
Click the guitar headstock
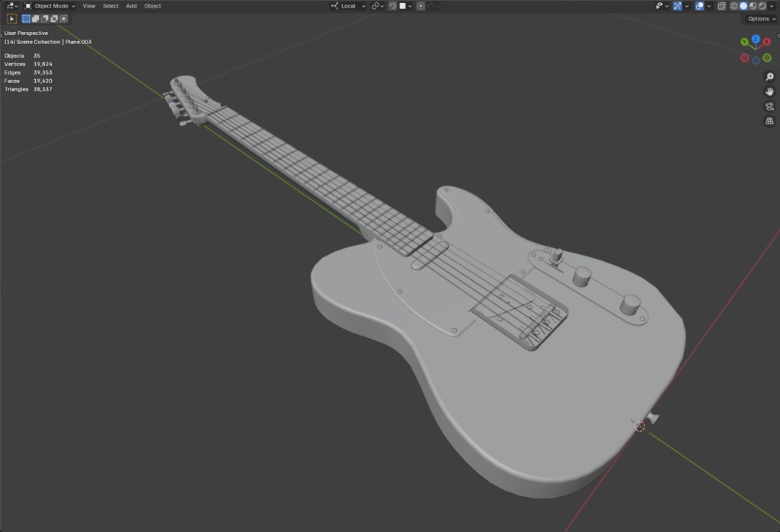(x=190, y=100)
